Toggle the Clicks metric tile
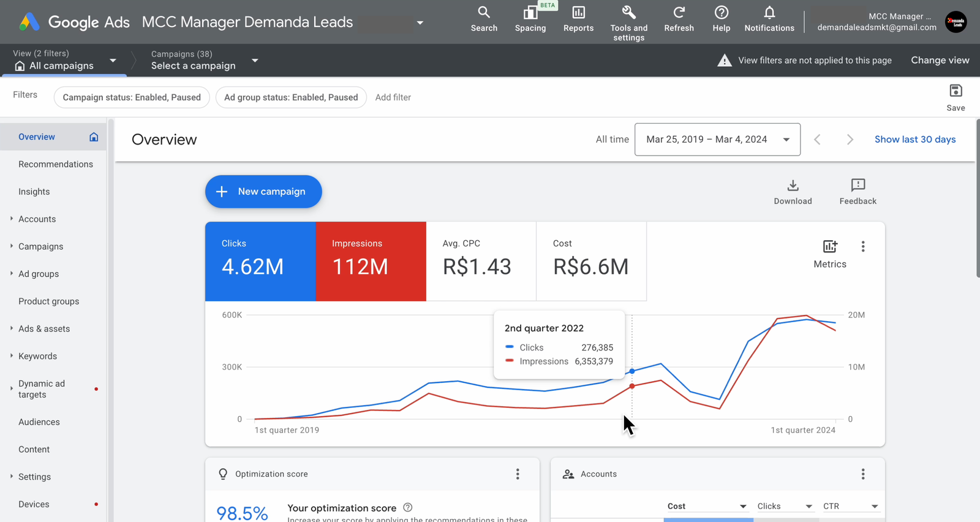Screen dimensions: 980x522 point(260,261)
